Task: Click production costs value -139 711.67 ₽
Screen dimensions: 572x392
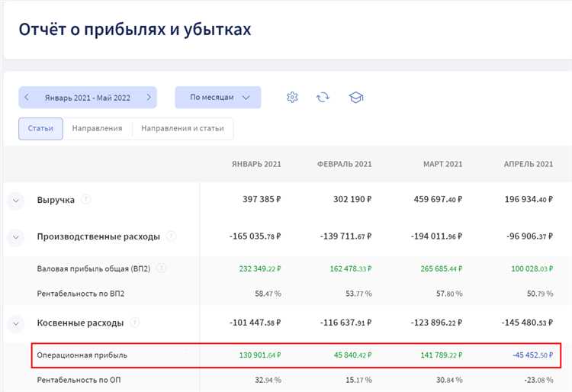Action: tap(345, 236)
